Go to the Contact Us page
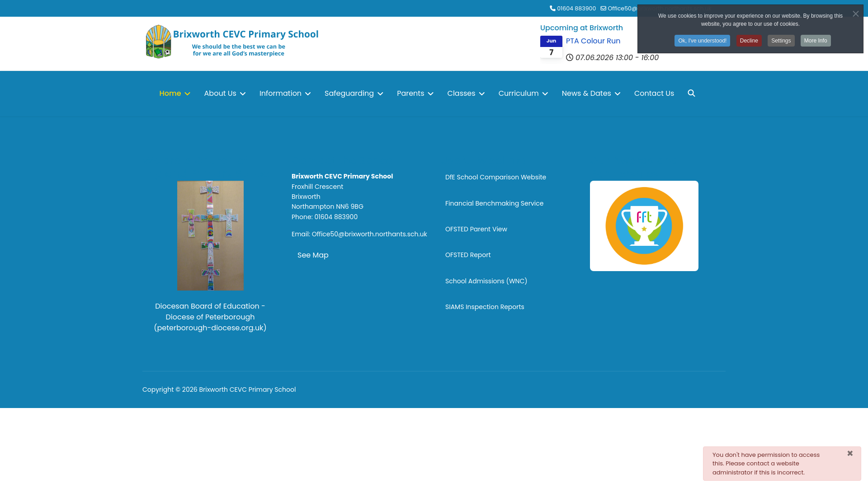The width and height of the screenshot is (868, 488). pyautogui.click(x=654, y=93)
